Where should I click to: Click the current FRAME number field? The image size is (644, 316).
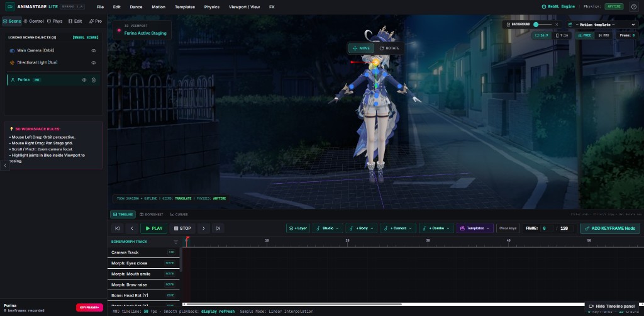(x=547, y=229)
